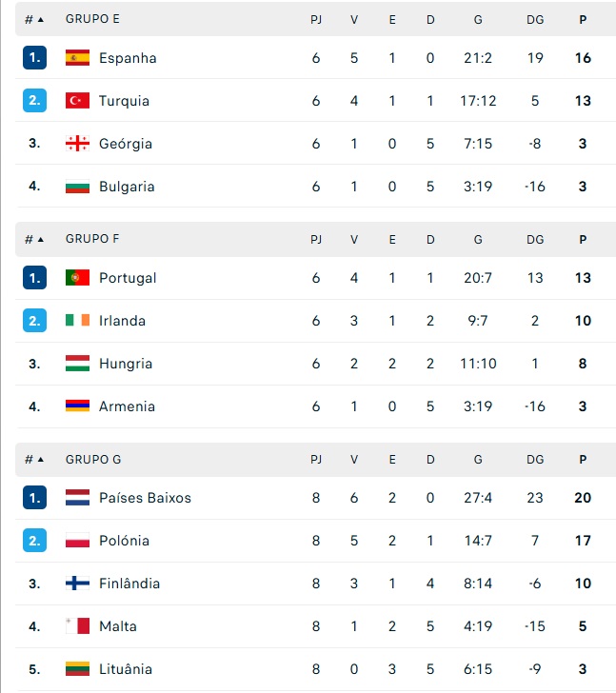
Task: Click the Grupo E header label
Action: (92, 19)
